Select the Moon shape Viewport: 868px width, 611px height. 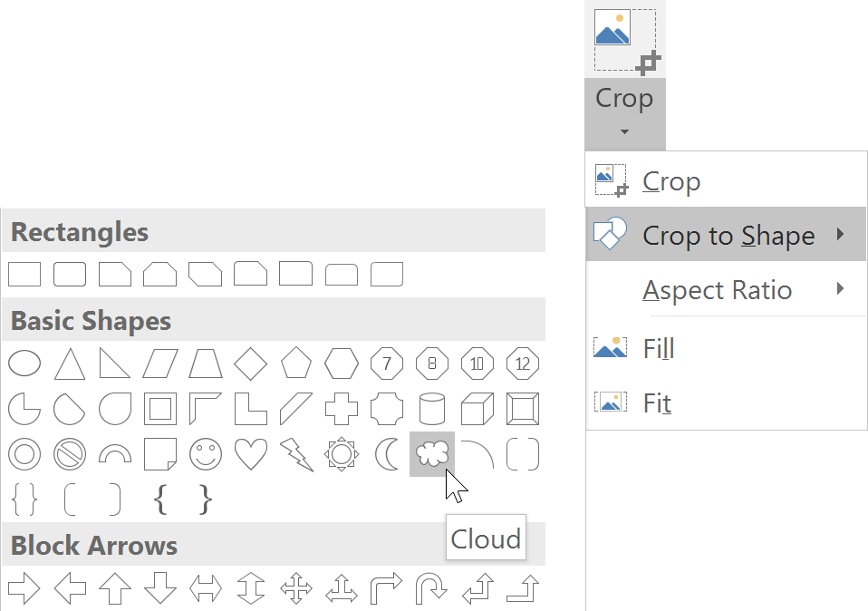(x=386, y=453)
